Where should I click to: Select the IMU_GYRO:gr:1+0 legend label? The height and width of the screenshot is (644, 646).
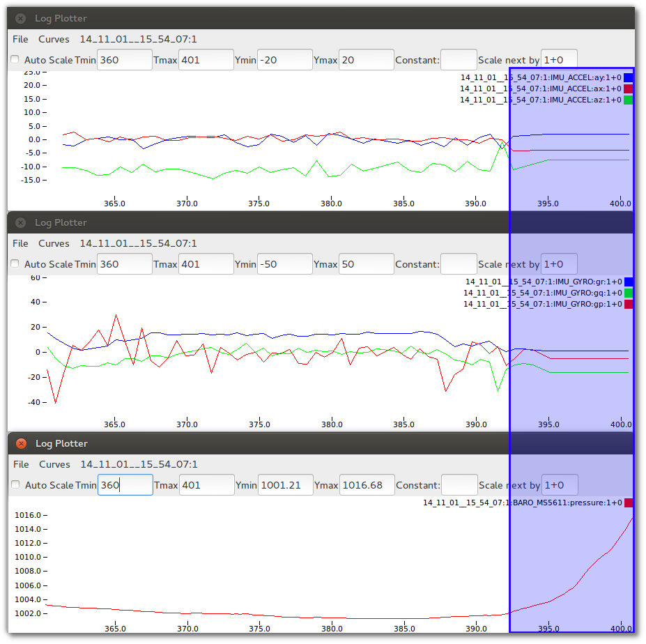pyautogui.click(x=544, y=282)
